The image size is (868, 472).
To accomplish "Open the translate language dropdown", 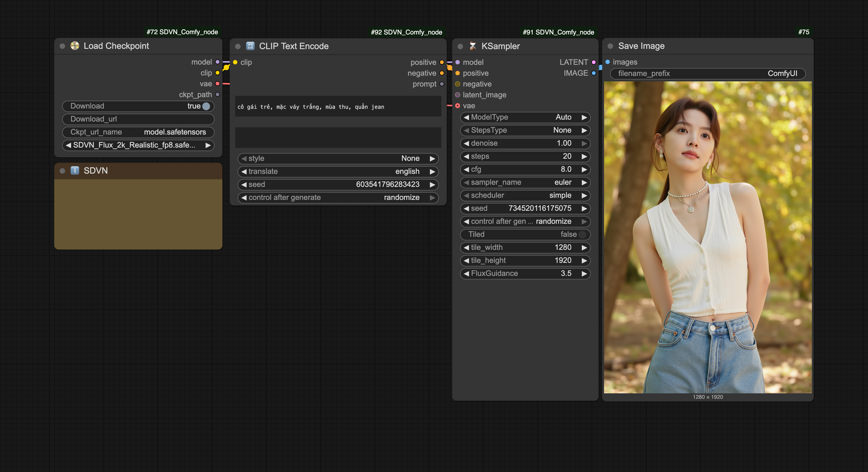I will [x=338, y=171].
